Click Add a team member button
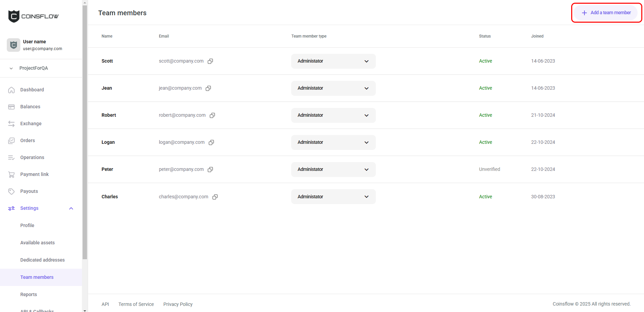 [x=606, y=13]
